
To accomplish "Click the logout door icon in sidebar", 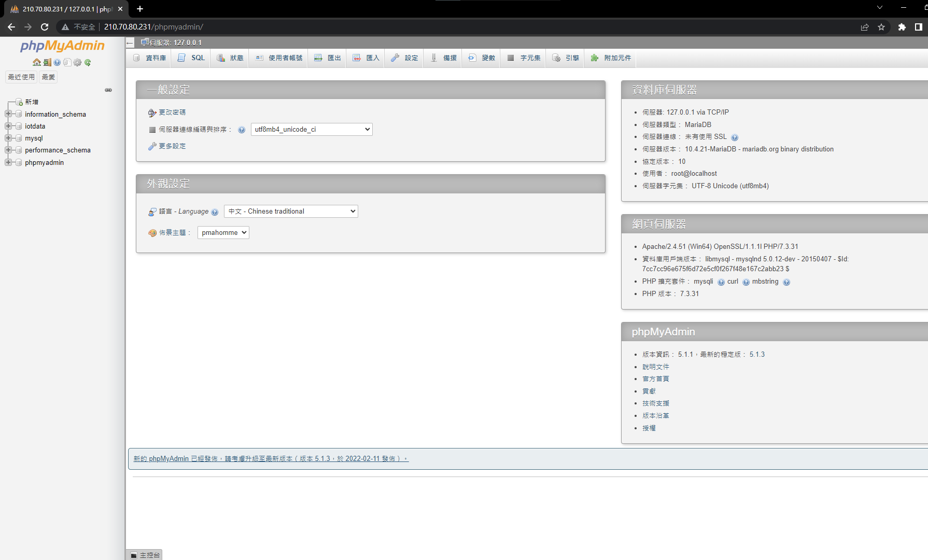I will coord(47,62).
